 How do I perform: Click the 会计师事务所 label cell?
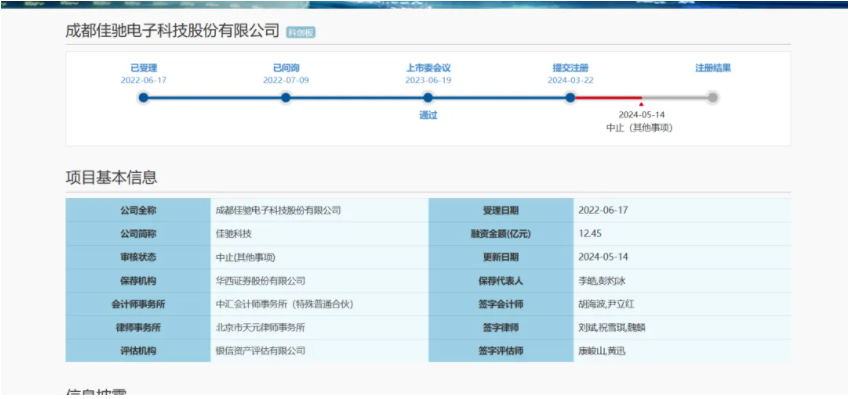(138, 304)
